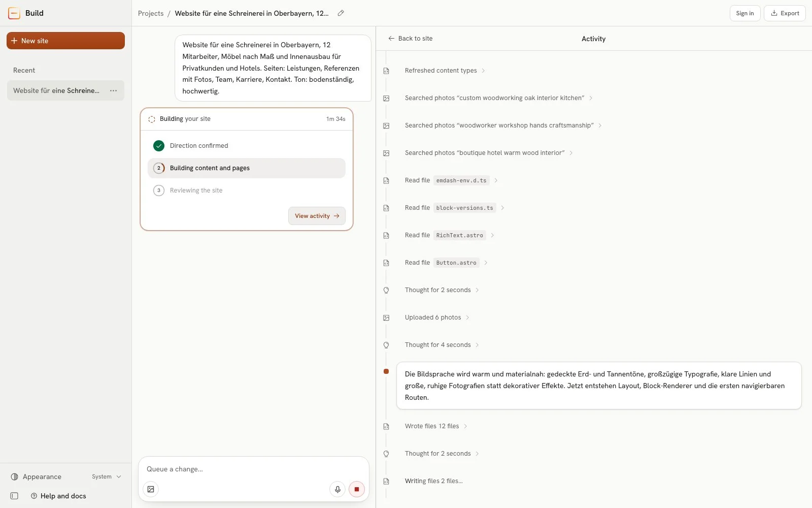Attach an image with the picture icon
The width and height of the screenshot is (812, 508).
coord(151,489)
